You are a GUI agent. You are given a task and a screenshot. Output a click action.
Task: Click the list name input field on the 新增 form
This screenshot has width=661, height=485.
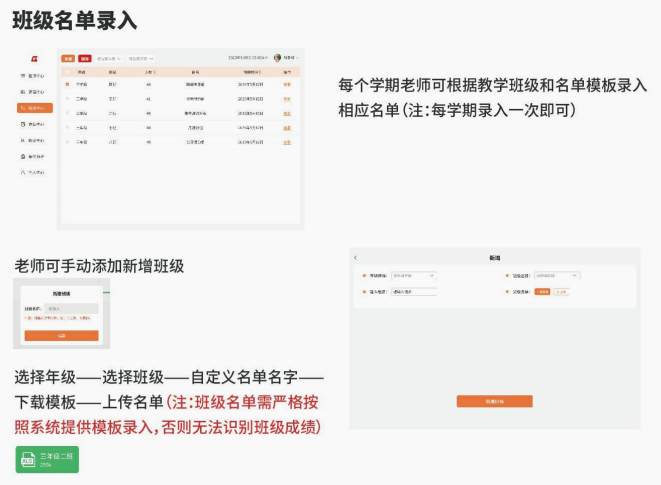coord(414,291)
